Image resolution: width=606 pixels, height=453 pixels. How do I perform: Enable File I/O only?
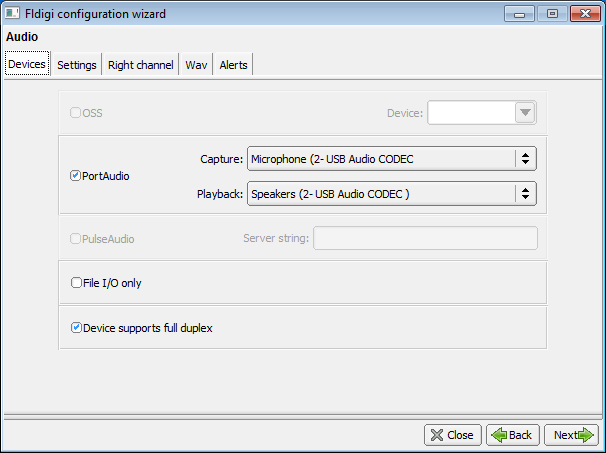point(76,283)
